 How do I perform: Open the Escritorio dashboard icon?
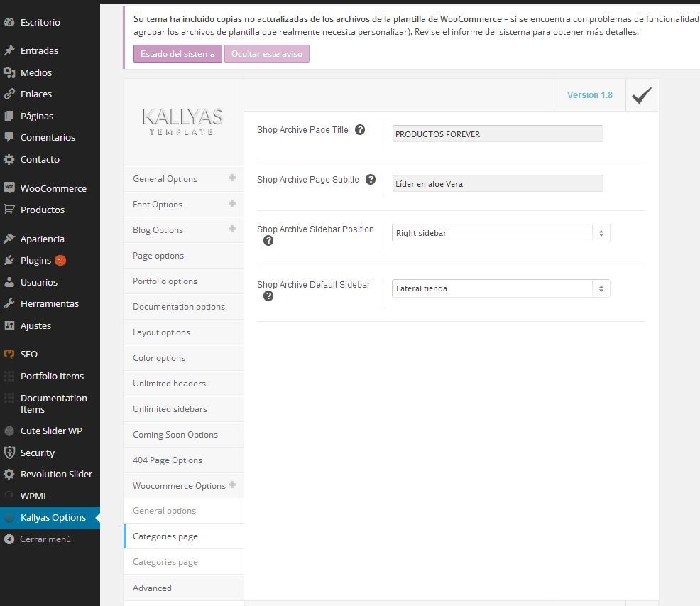(x=9, y=22)
